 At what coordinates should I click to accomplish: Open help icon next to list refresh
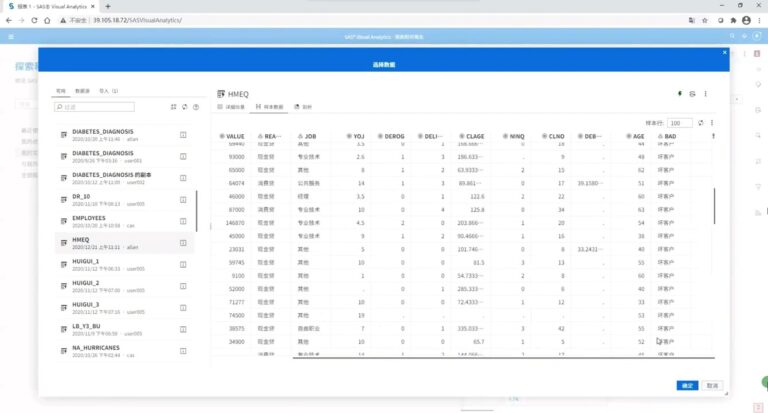(196, 107)
